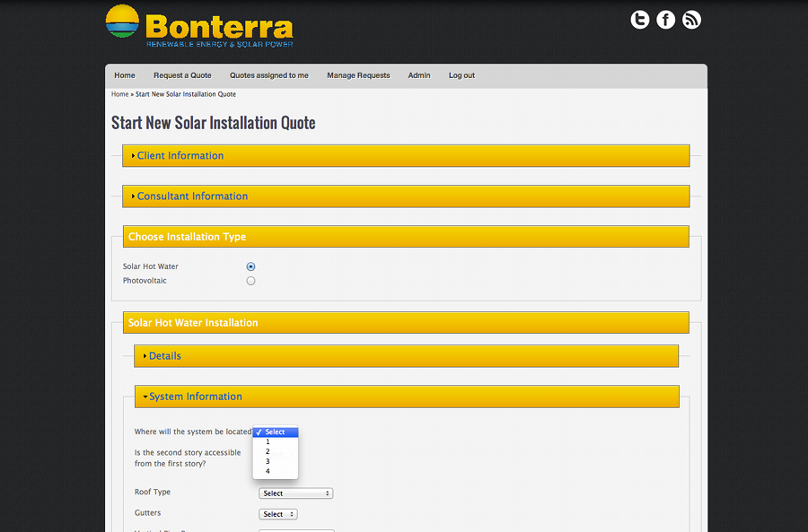The width and height of the screenshot is (808, 532).
Task: Click the 'Is the second story accessible' label
Action: point(188,458)
